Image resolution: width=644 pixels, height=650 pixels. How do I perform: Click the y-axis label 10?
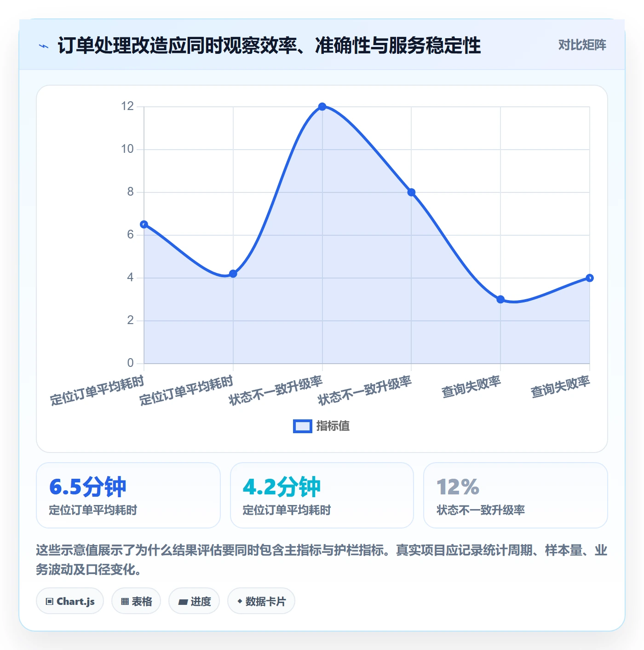127,149
